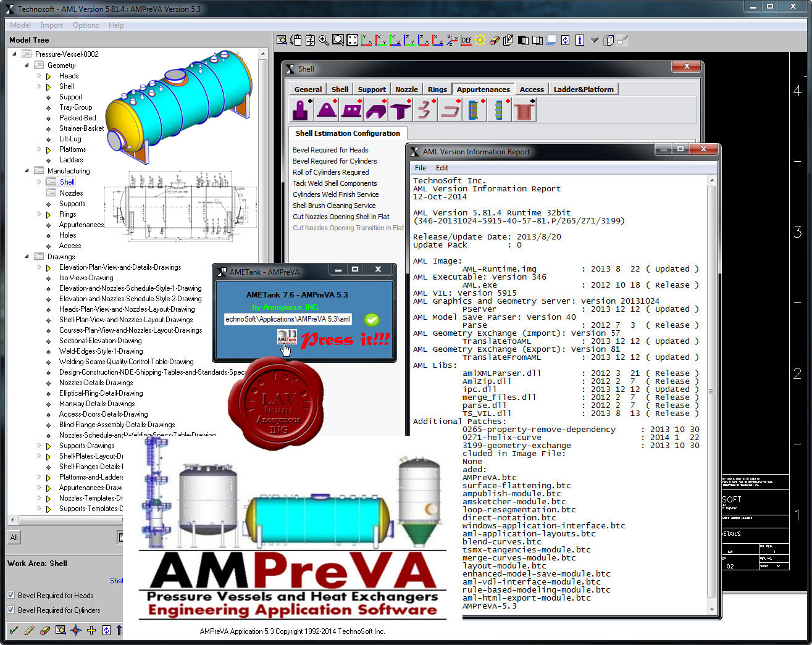This screenshot has width=812, height=645.
Task: Click the inspect magnifier icon in Work Area toolbar
Action: [61, 630]
